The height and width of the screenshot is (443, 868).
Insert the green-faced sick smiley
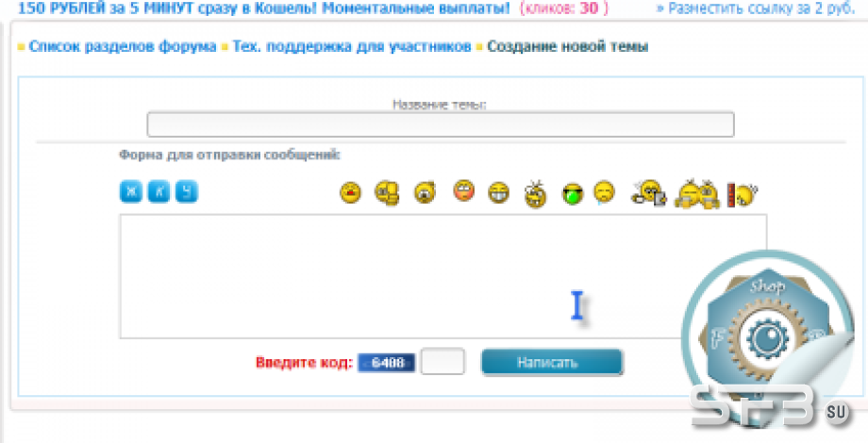(573, 195)
